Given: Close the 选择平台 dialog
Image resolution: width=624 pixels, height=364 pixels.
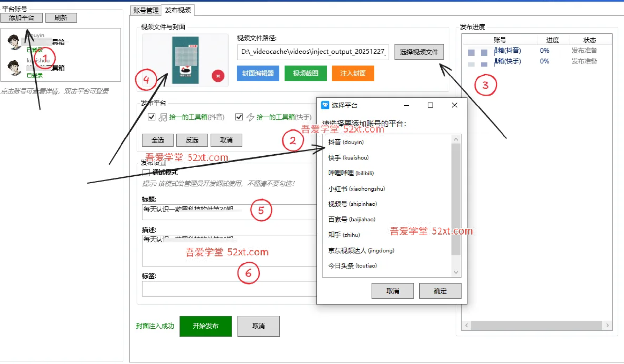Looking at the screenshot, I should click(454, 105).
